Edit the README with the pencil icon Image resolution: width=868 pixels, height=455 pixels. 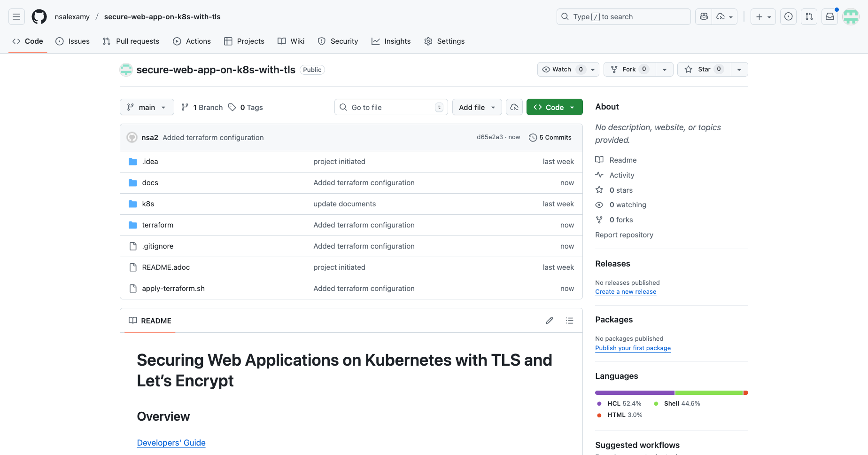549,320
